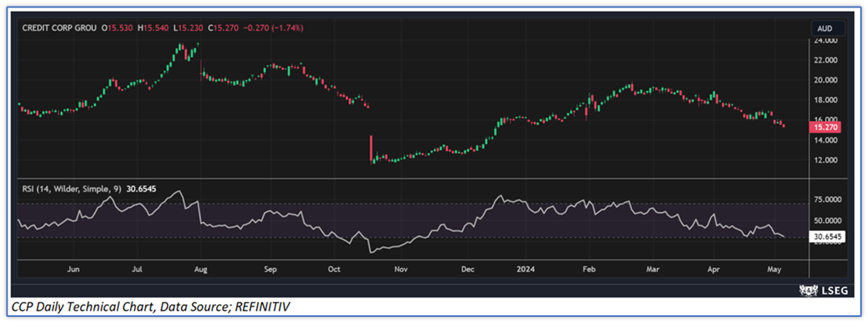Click the CREDIT CORP GROU symbol label
Image resolution: width=868 pixels, height=323 pixels.
(x=59, y=28)
